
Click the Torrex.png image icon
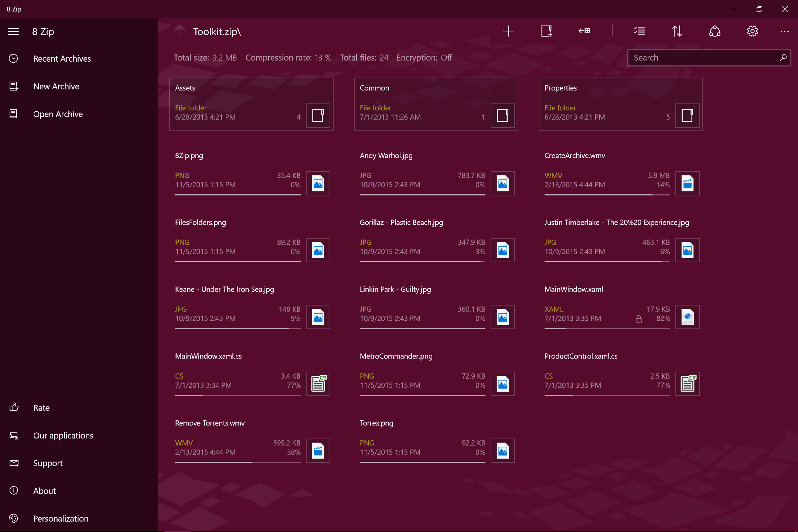[x=502, y=451]
